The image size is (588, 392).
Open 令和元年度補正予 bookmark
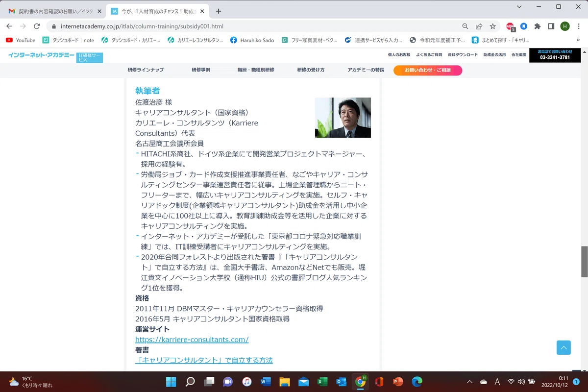(x=437, y=40)
